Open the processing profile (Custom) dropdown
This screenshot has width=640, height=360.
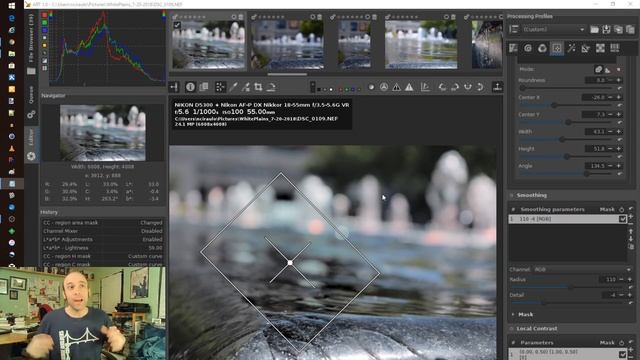pyautogui.click(x=554, y=29)
